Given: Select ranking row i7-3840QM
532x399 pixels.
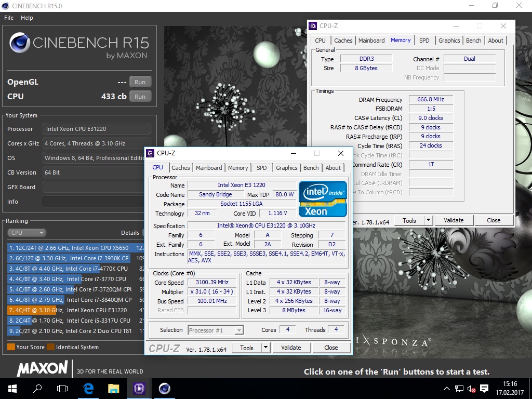Looking at the screenshot, I should tap(75, 300).
